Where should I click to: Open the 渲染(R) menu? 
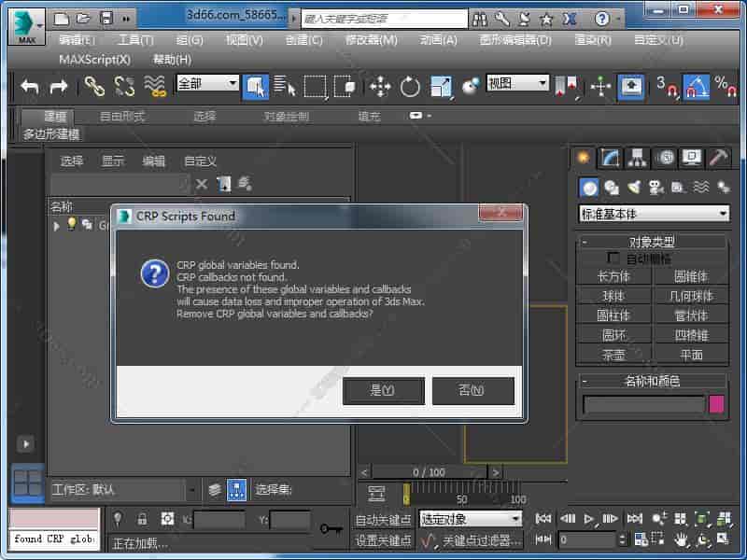(592, 39)
